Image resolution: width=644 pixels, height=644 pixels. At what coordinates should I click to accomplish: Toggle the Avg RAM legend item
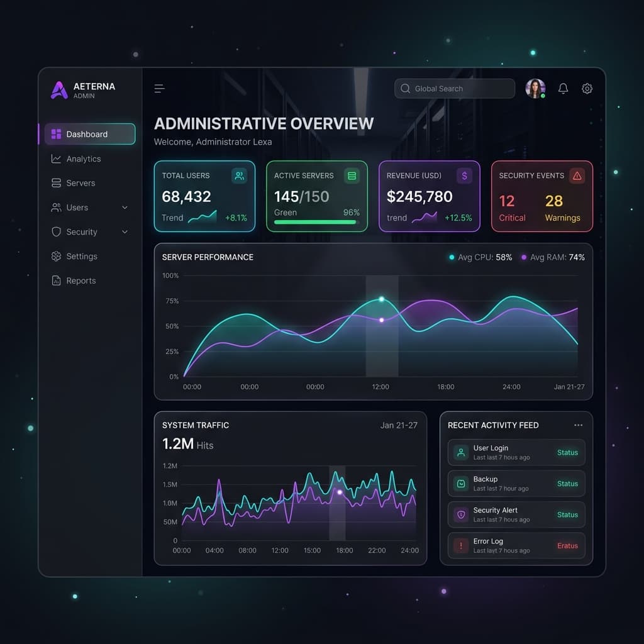click(553, 257)
